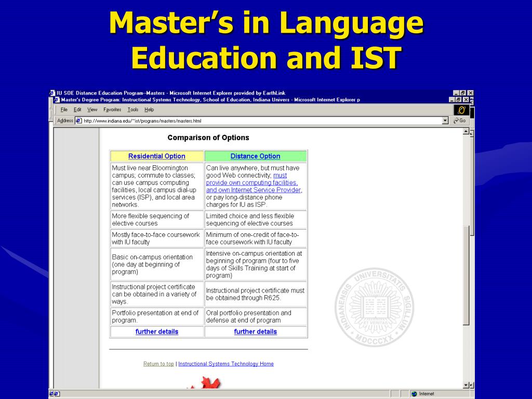Open the Edit menu

tap(77, 110)
